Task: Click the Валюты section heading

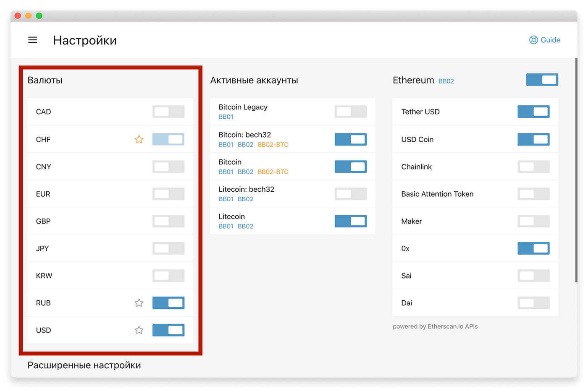Action: tap(45, 80)
